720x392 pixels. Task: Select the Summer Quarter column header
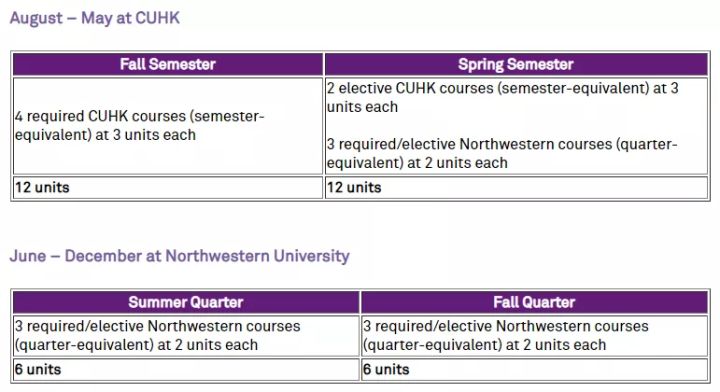coord(186,302)
